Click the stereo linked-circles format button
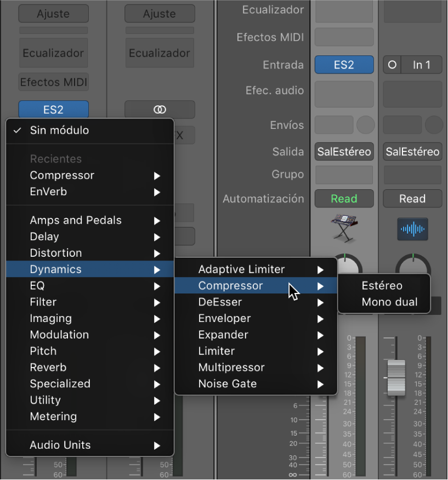 point(160,110)
